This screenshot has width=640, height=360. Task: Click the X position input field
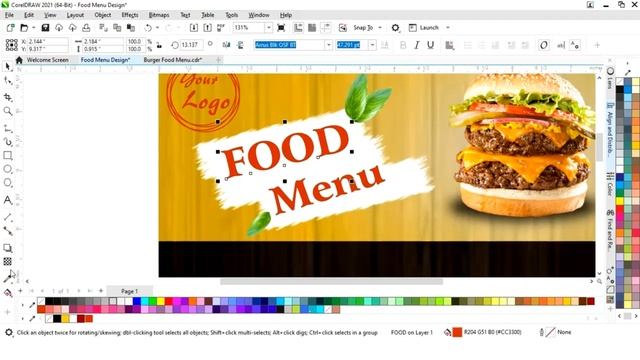click(48, 41)
